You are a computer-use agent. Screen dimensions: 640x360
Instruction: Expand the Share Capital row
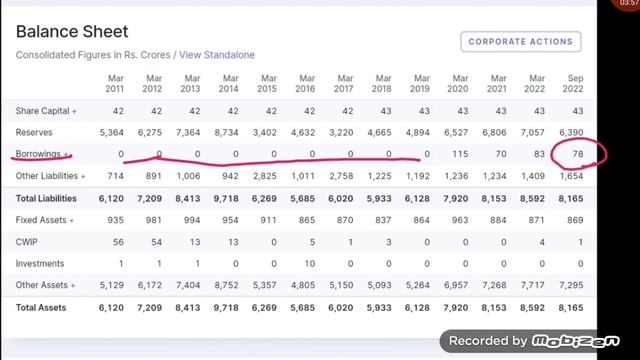pos(46,111)
